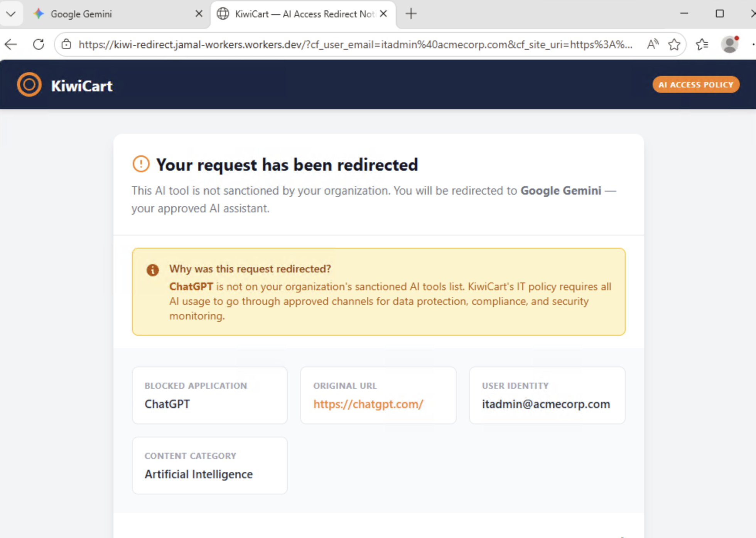
Task: Reload the current page
Action: tap(39, 45)
